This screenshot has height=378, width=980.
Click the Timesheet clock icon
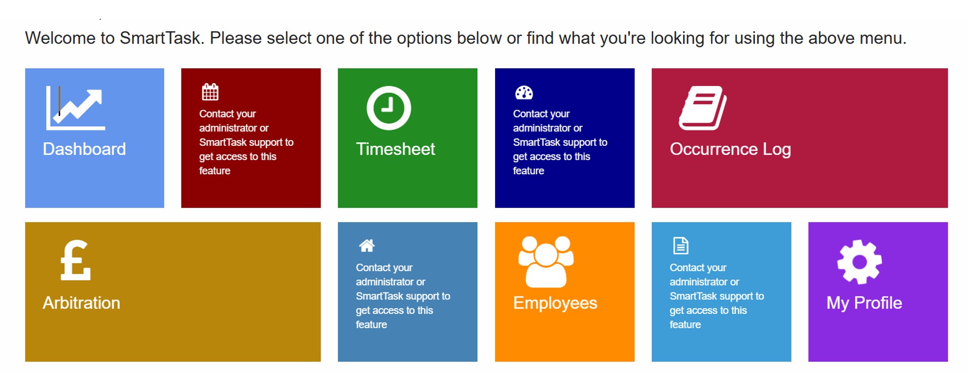pyautogui.click(x=388, y=108)
